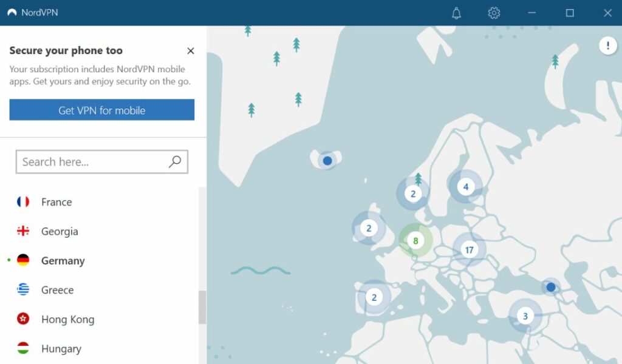This screenshot has width=622, height=364.
Task: Click the 2 cluster over Iberia
Action: point(374,297)
